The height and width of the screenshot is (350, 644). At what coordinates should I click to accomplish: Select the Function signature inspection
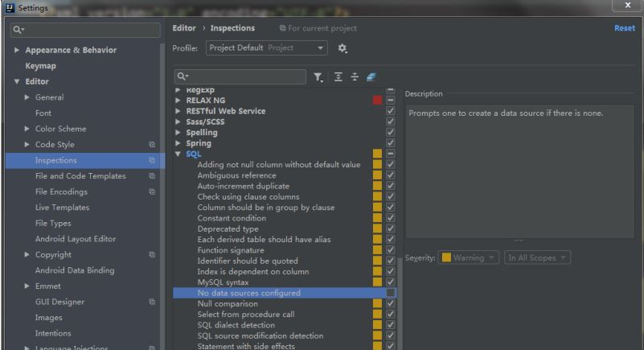click(231, 250)
